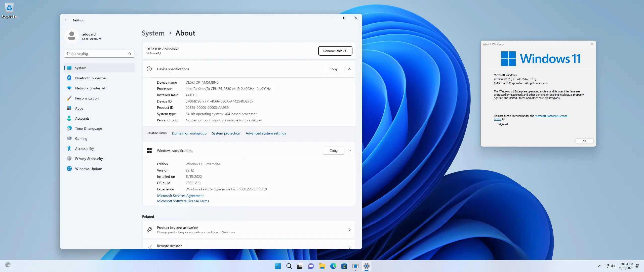Image resolution: width=644 pixels, height=272 pixels.
Task: Show hidden system tray icons
Action: point(599,266)
